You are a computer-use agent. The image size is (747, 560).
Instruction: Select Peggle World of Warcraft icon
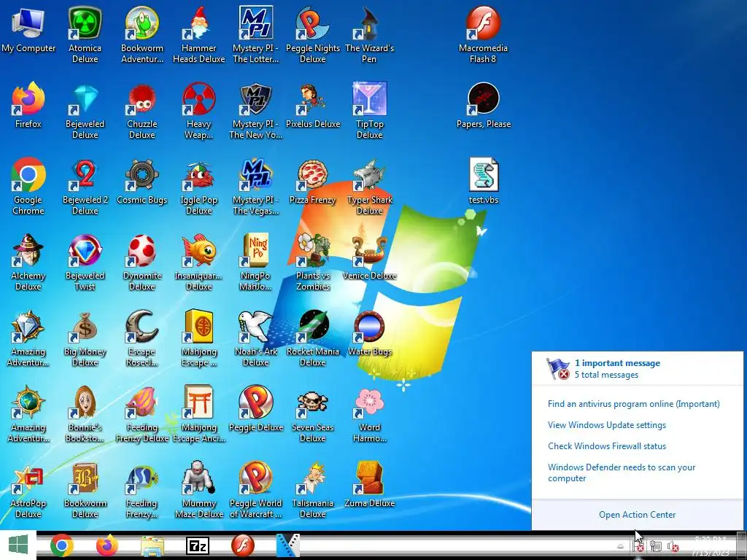(256, 478)
